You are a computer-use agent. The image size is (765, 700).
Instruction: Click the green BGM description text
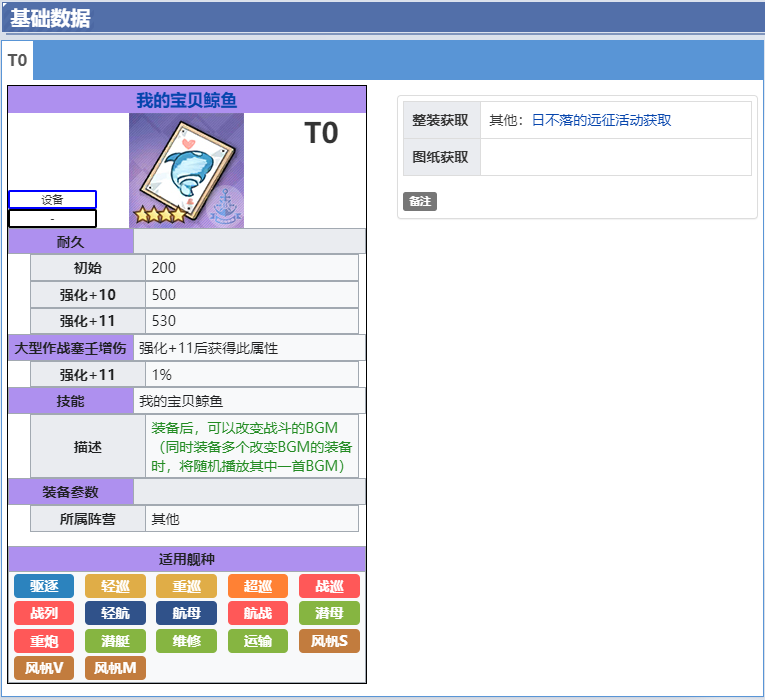coord(251,446)
